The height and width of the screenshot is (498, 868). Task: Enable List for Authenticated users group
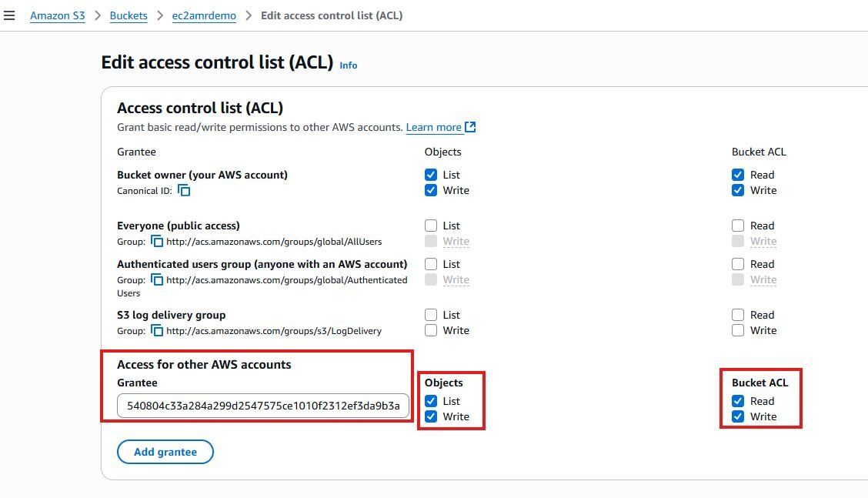point(431,264)
